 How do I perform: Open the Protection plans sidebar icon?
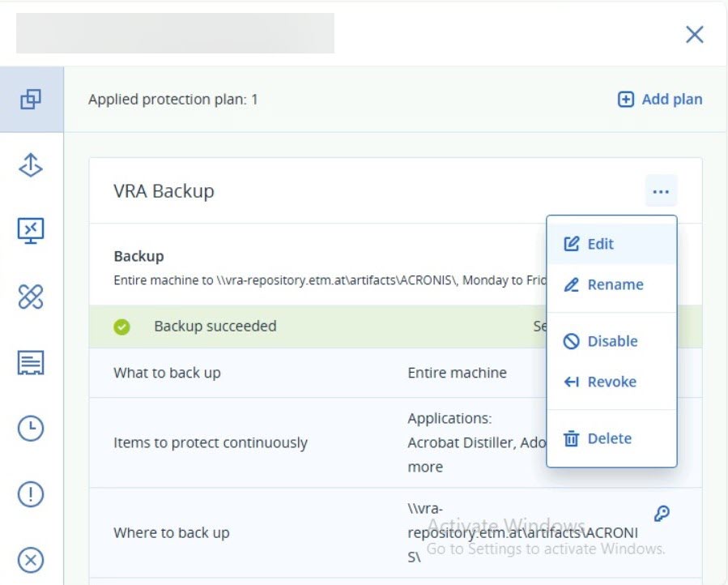(x=31, y=100)
